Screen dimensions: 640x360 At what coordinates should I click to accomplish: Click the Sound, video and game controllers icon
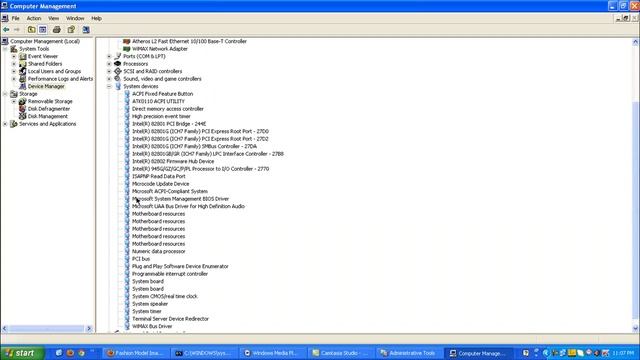tap(118, 79)
